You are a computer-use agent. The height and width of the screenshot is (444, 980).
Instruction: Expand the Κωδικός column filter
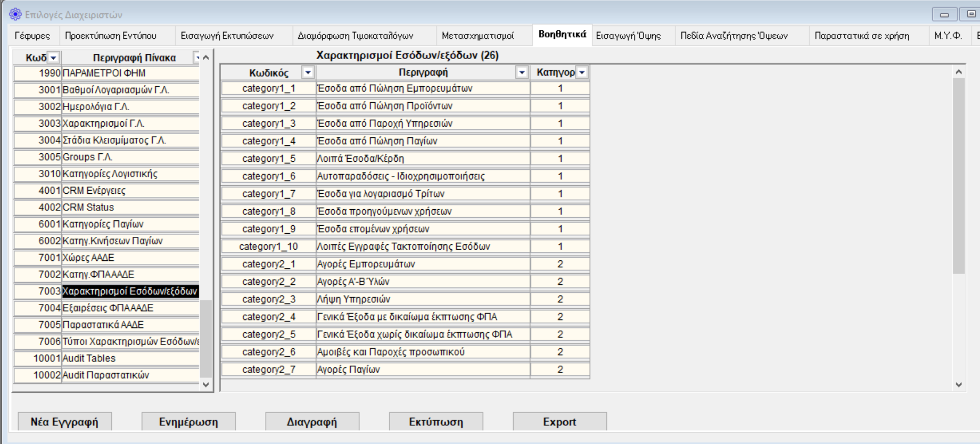[308, 72]
